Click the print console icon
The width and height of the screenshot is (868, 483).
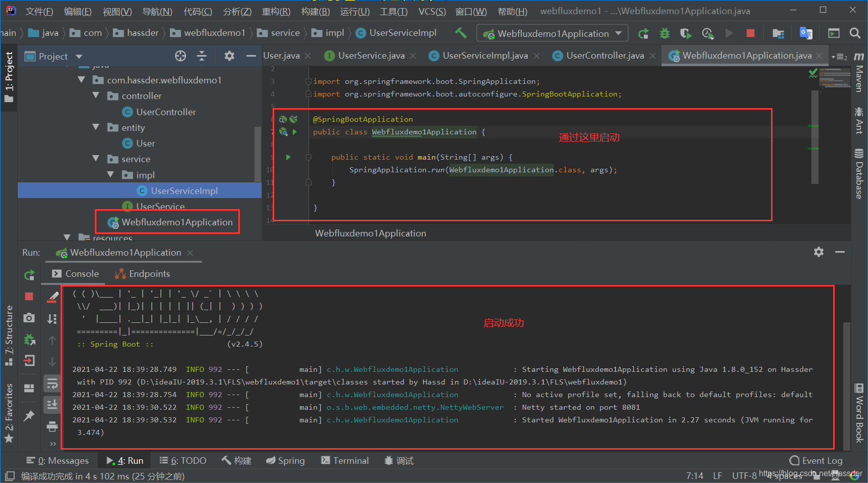point(52,426)
